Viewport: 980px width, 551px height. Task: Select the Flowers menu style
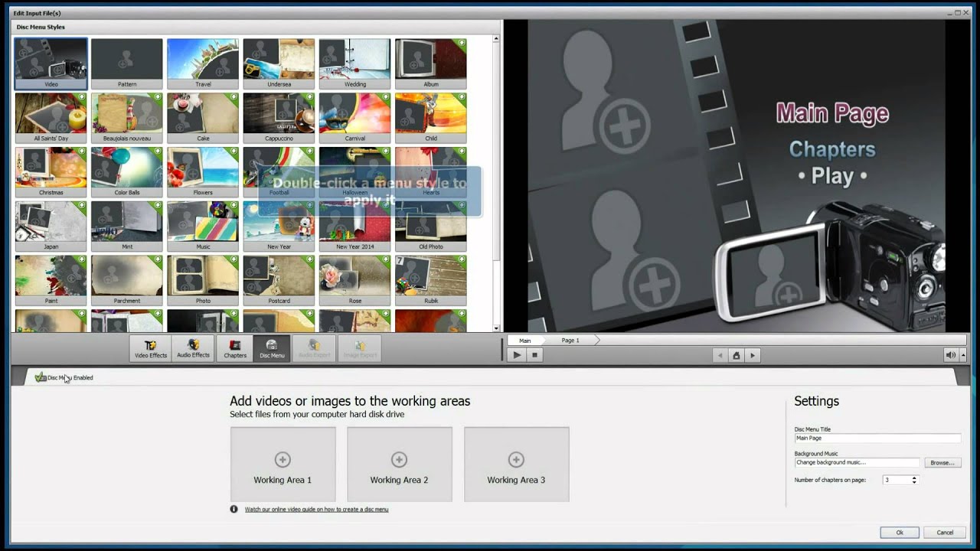(203, 172)
